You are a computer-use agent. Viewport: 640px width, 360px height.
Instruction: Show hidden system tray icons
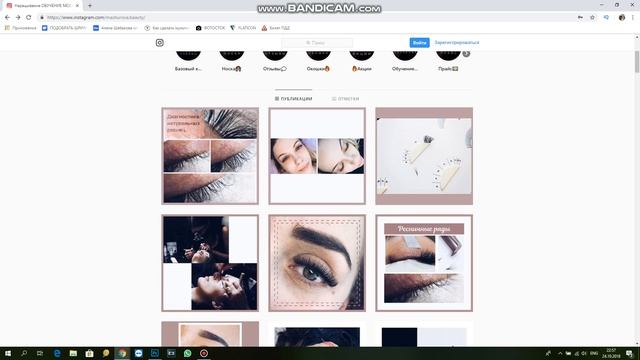560,353
